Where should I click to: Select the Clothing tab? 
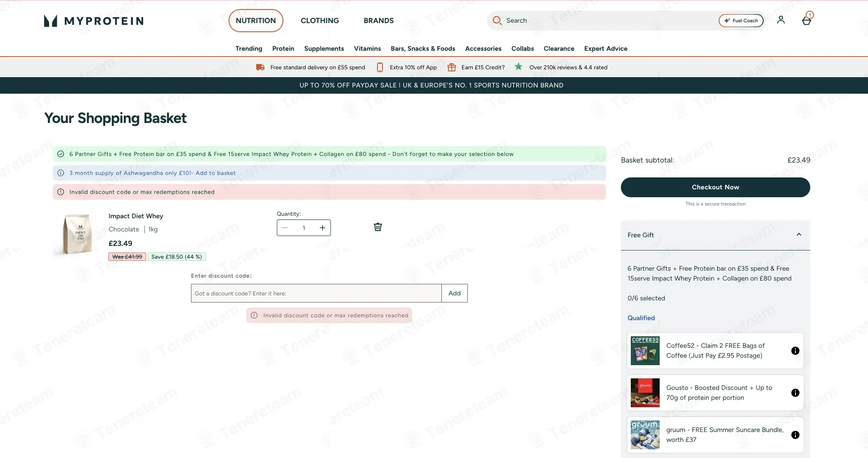pos(320,21)
